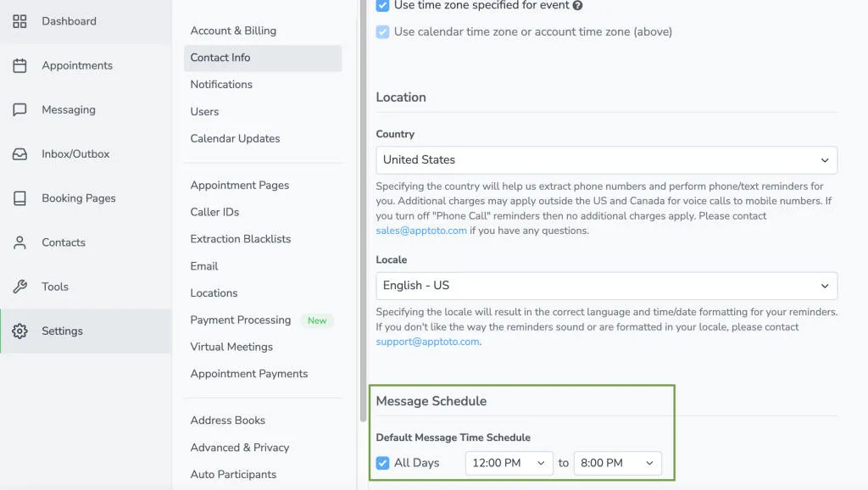Open Contacts using the person icon
The height and width of the screenshot is (490, 868).
[23, 242]
